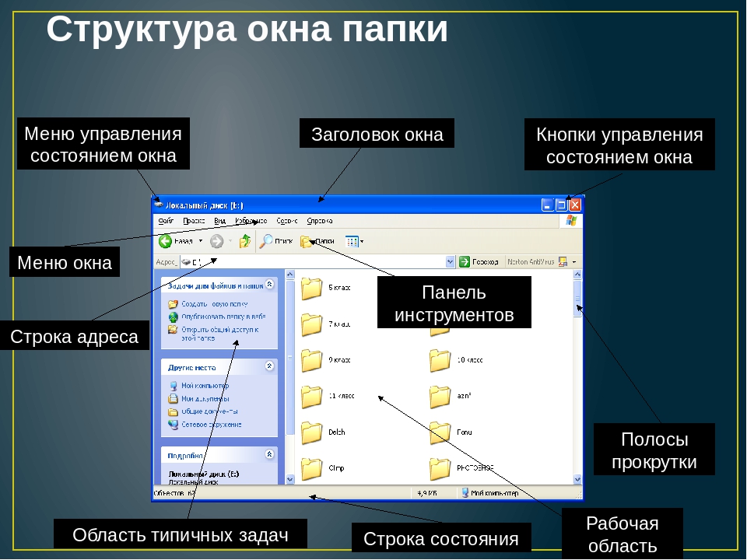Go up one level with folder-arrow icon
This screenshot has width=747, height=560.
pyautogui.click(x=245, y=241)
